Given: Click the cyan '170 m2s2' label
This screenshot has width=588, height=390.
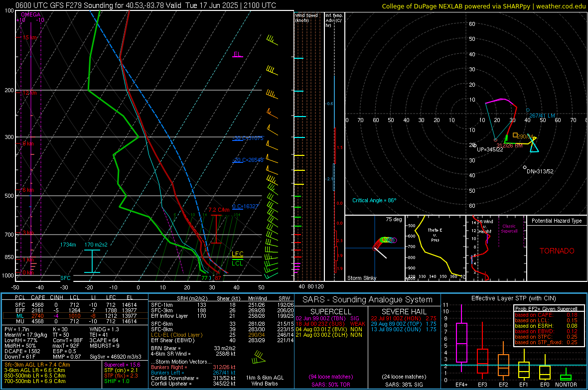Looking at the screenshot, I should click(x=96, y=245).
